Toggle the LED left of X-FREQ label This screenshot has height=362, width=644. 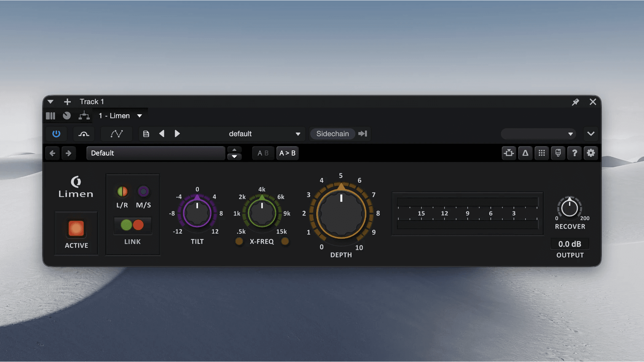[239, 241]
